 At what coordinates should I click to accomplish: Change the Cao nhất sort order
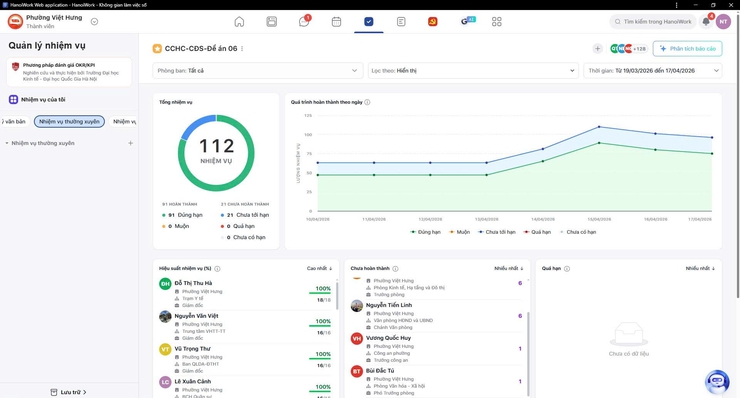[320, 269]
